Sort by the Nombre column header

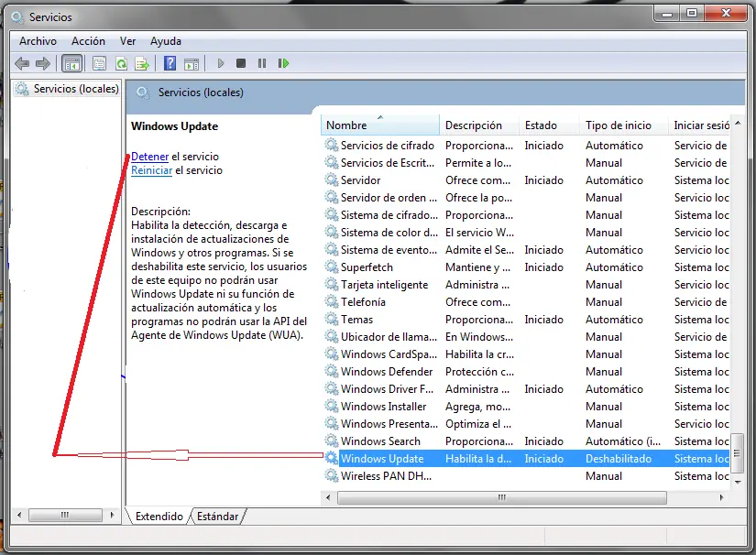click(380, 125)
